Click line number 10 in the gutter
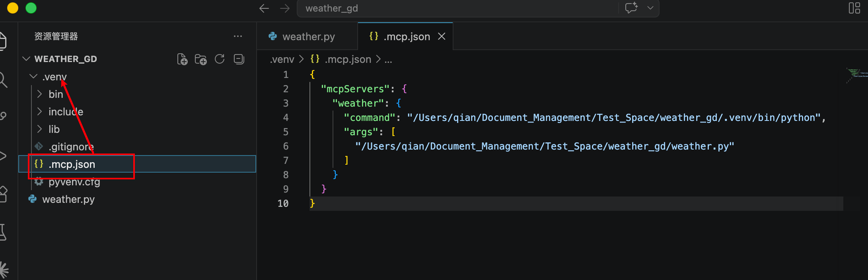This screenshot has width=868, height=280. click(283, 203)
